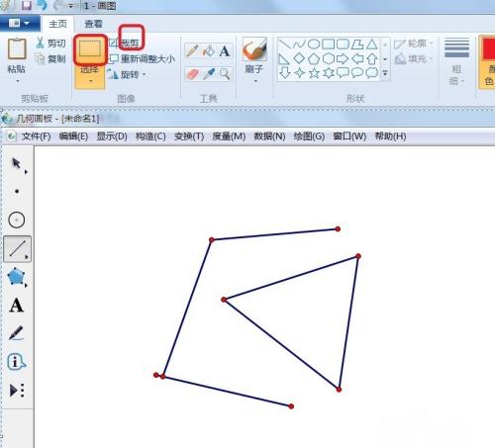Select the Paint text A tool
Screen dimensions: 495x448
225,50
